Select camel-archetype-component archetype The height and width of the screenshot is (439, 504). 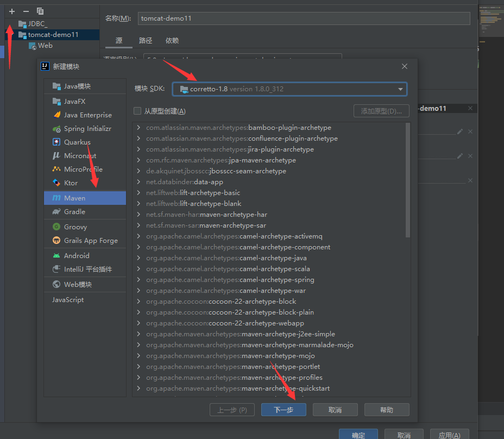point(238,247)
